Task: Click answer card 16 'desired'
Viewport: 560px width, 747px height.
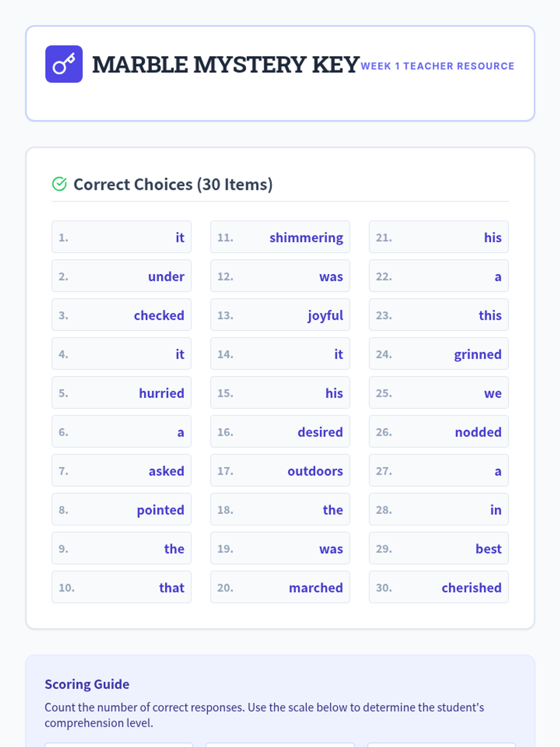Action: coord(280,431)
